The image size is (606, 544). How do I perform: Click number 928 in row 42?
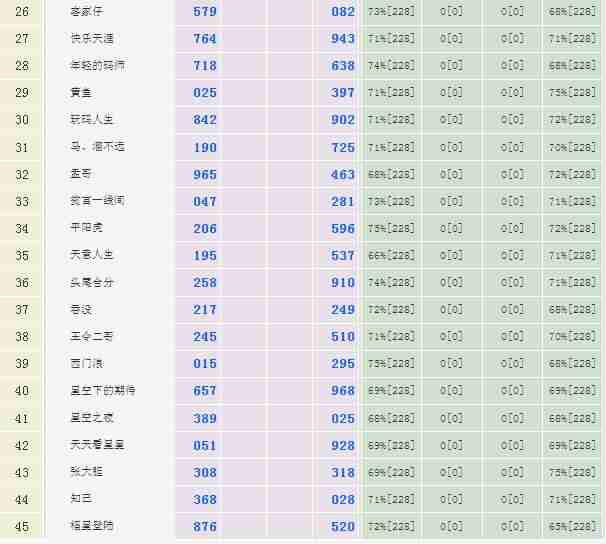343,445
